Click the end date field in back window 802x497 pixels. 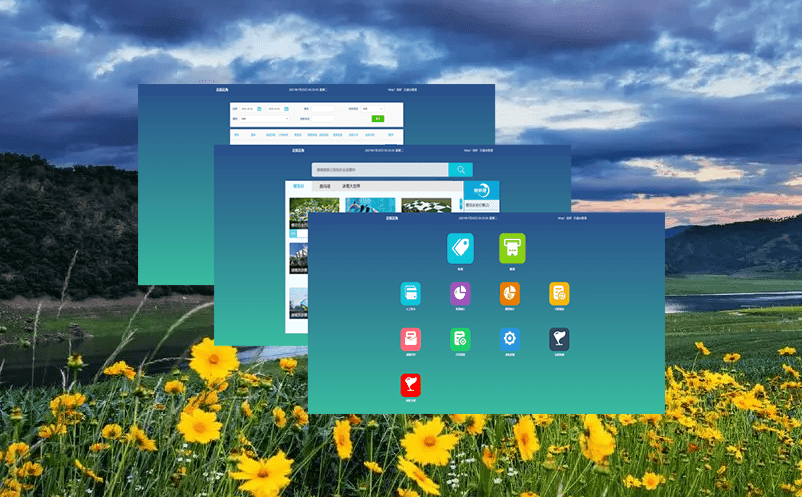[278, 109]
